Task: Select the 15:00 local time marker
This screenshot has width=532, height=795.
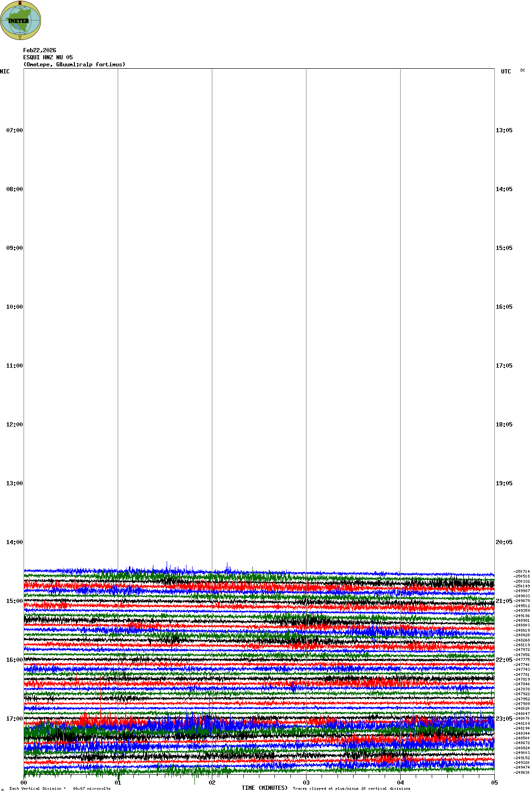Action: click(14, 601)
